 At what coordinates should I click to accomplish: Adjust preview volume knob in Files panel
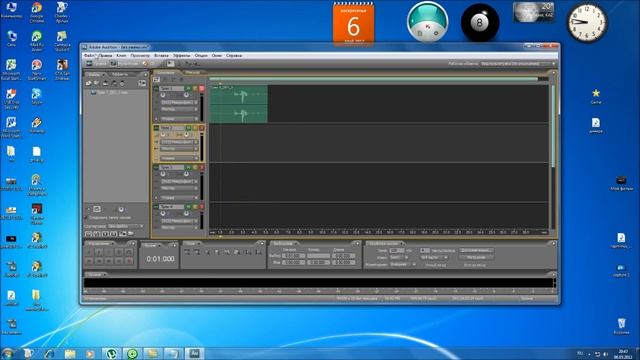click(x=121, y=209)
